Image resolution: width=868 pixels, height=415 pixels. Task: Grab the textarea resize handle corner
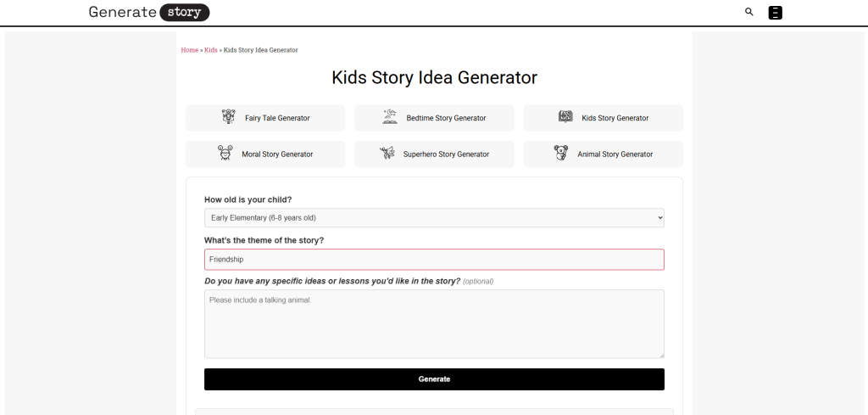pos(661,355)
